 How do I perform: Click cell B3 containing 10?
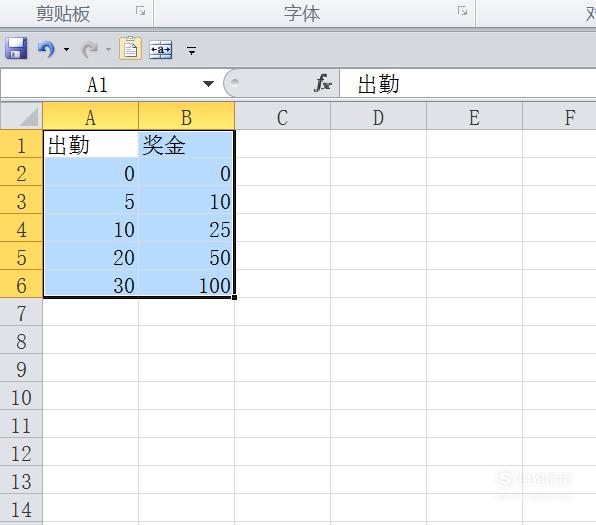point(187,200)
